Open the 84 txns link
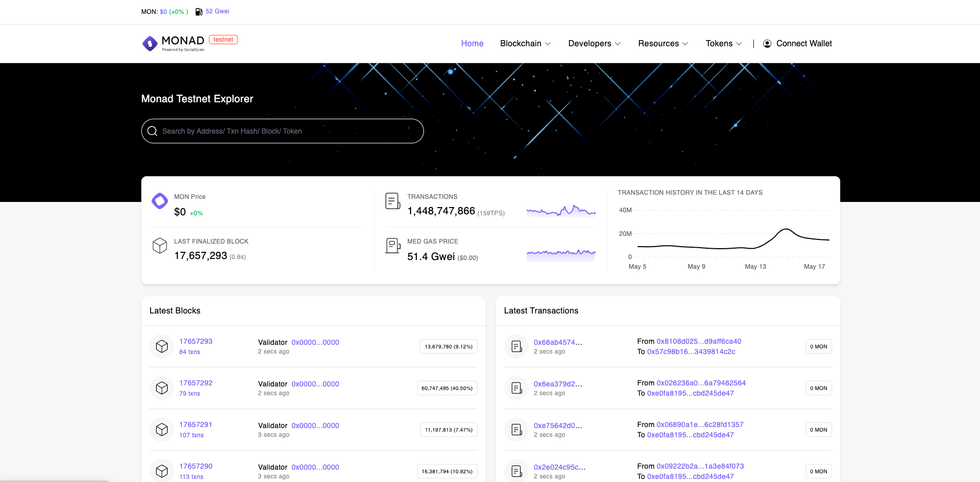The width and height of the screenshot is (980, 482). [190, 352]
